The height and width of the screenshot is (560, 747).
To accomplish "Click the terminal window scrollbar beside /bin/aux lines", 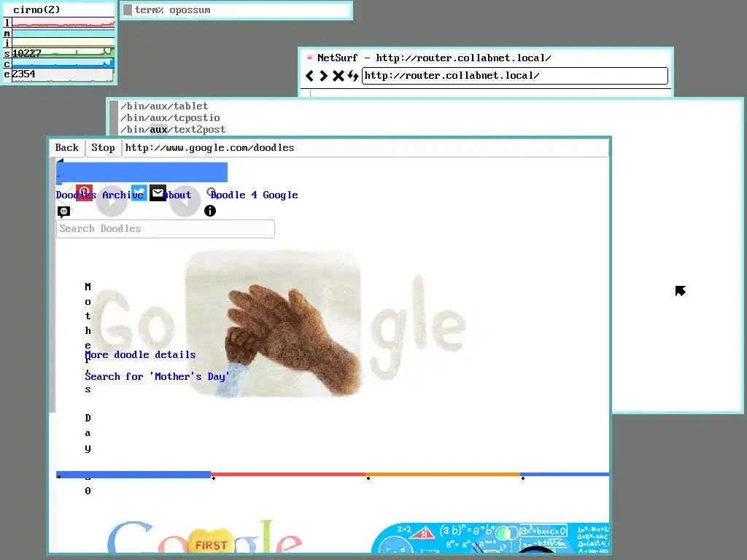I will click(114, 118).
